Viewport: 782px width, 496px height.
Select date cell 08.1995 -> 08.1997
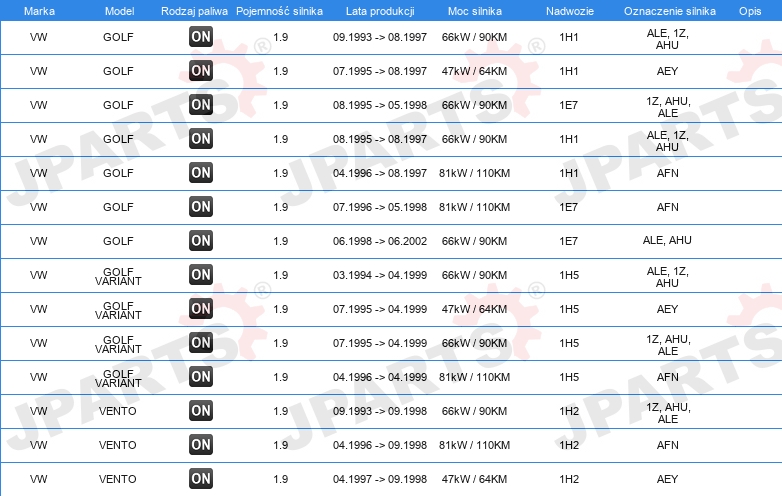tap(380, 139)
